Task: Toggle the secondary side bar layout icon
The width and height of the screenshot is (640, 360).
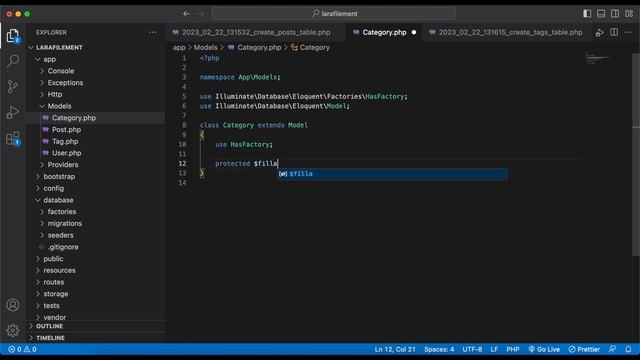Action: pos(615,13)
